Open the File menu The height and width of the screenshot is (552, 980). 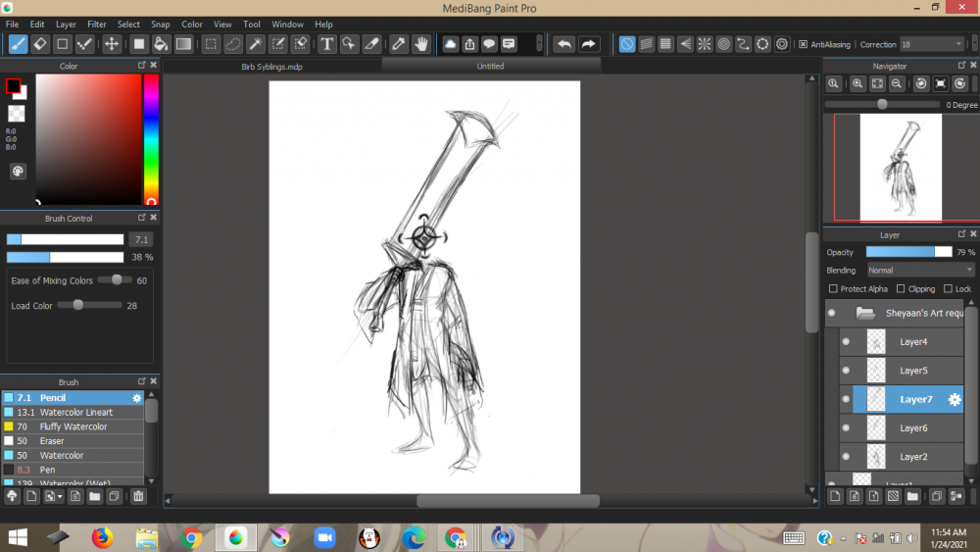12,25
